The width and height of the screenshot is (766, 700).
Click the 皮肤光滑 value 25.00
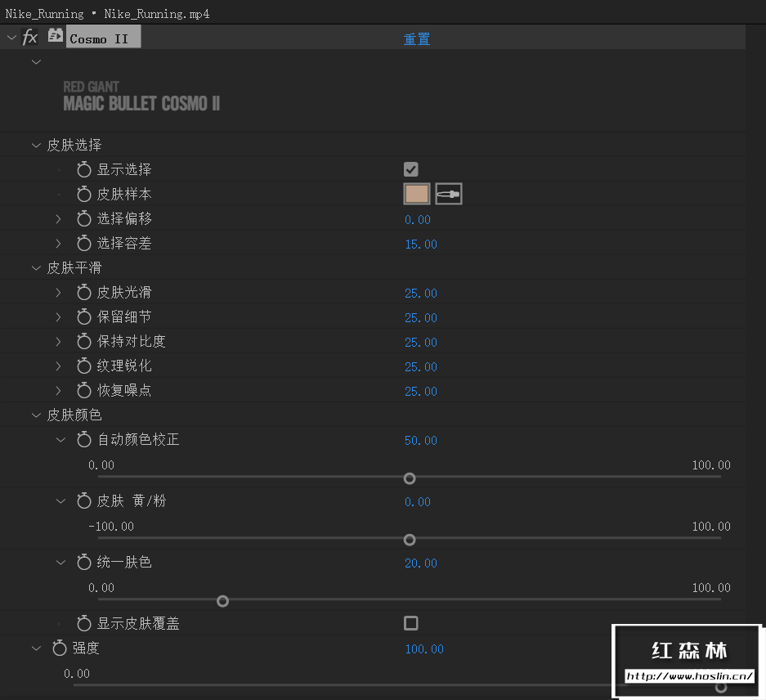[421, 294]
